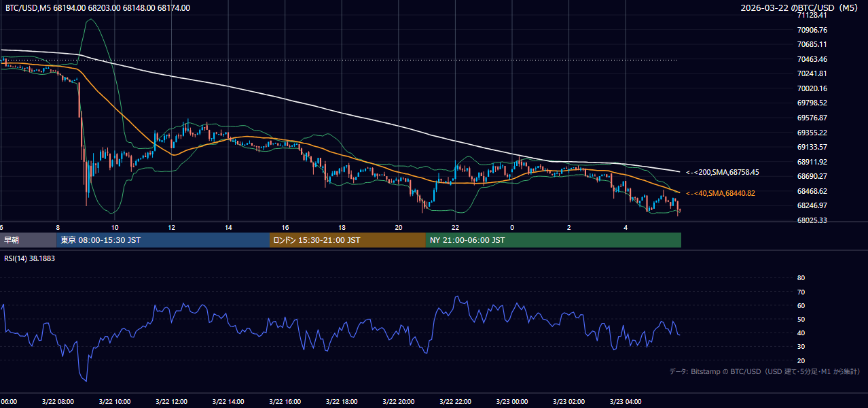
Task: Click price axis value 70241.81
Action: [x=812, y=73]
